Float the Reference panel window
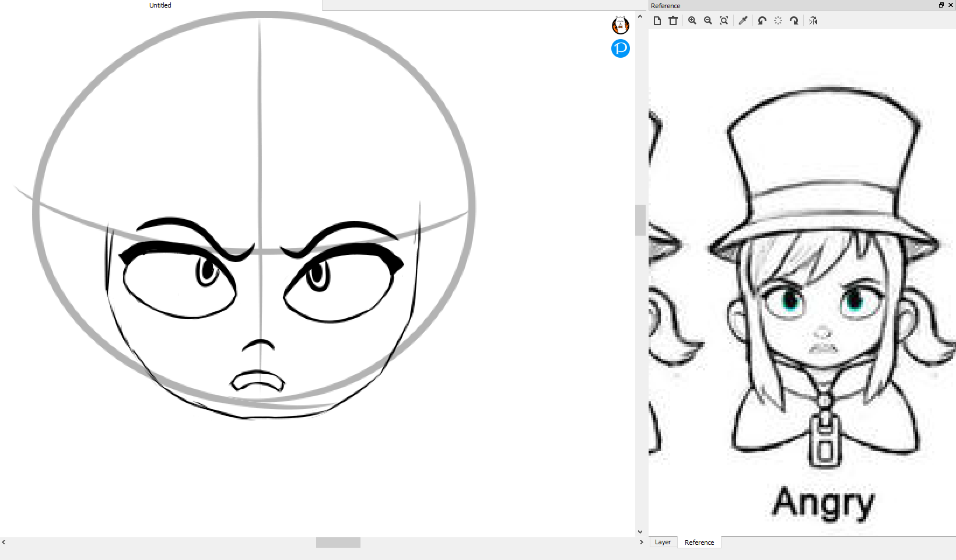 click(941, 5)
